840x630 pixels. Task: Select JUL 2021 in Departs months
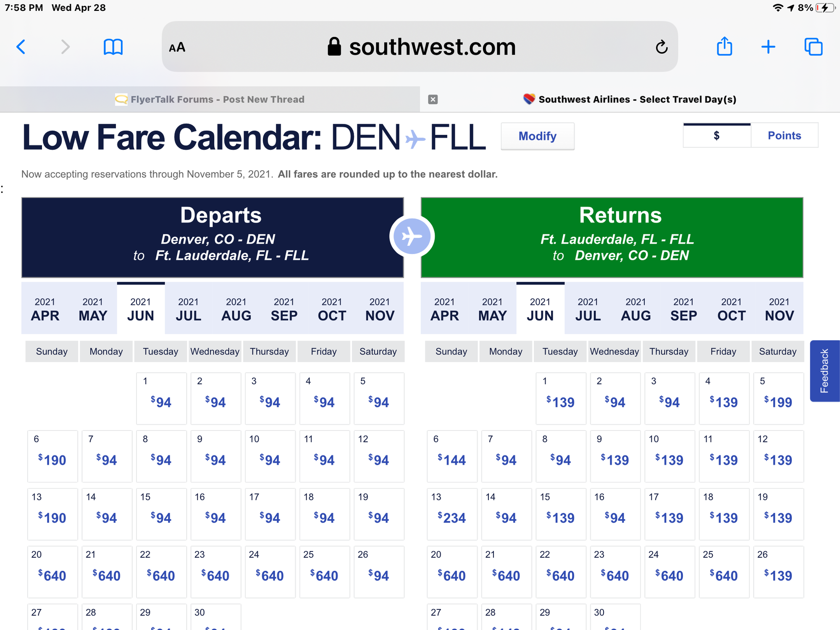[188, 309]
